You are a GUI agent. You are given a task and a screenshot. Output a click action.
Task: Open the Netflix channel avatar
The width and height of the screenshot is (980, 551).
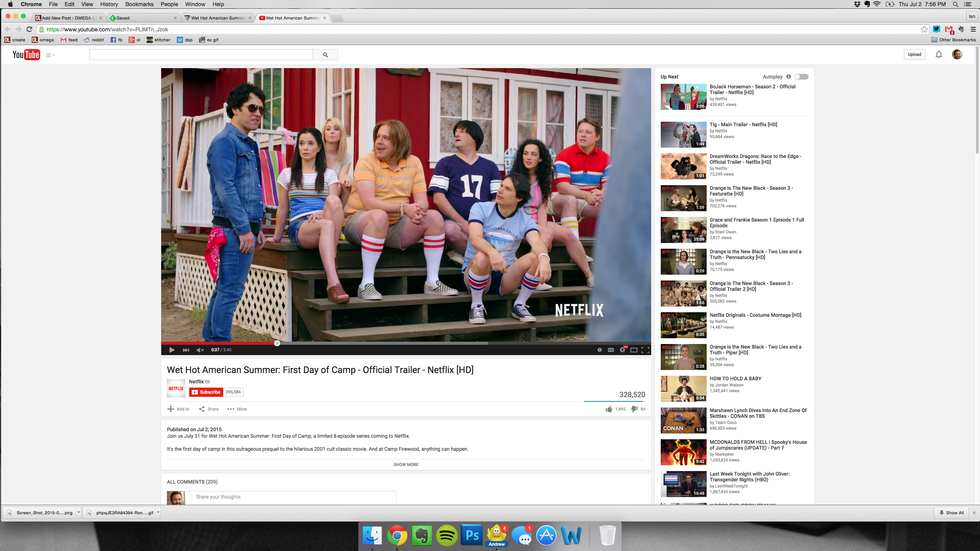[x=176, y=388]
